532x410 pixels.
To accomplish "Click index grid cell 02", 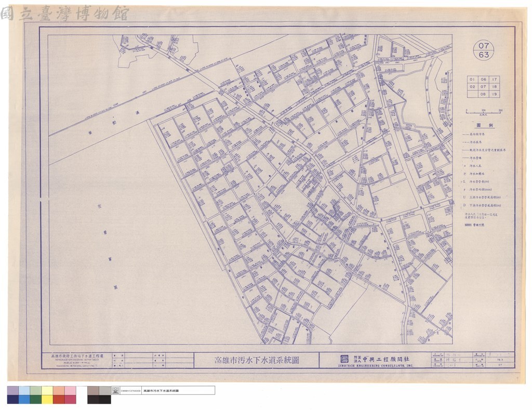I will [472, 87].
